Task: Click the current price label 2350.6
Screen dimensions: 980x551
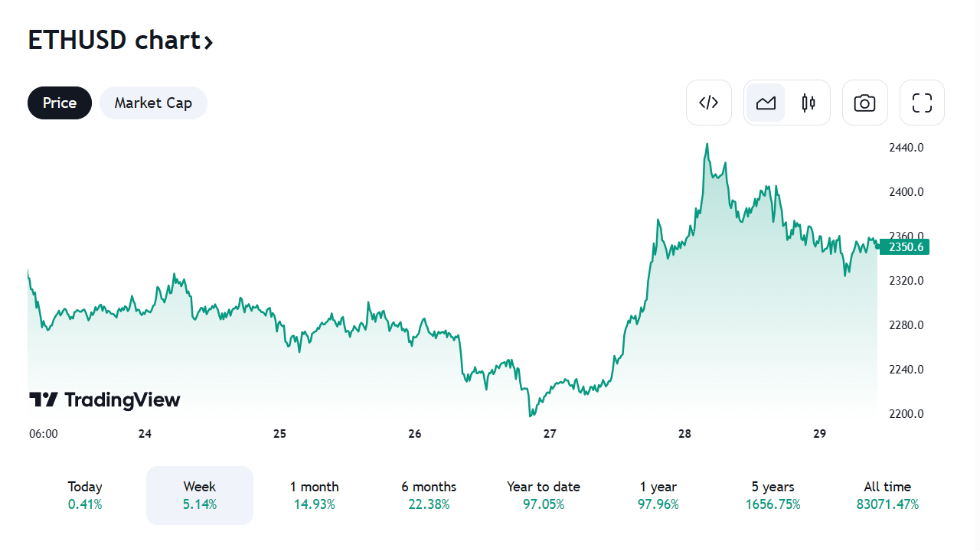Action: [x=904, y=246]
